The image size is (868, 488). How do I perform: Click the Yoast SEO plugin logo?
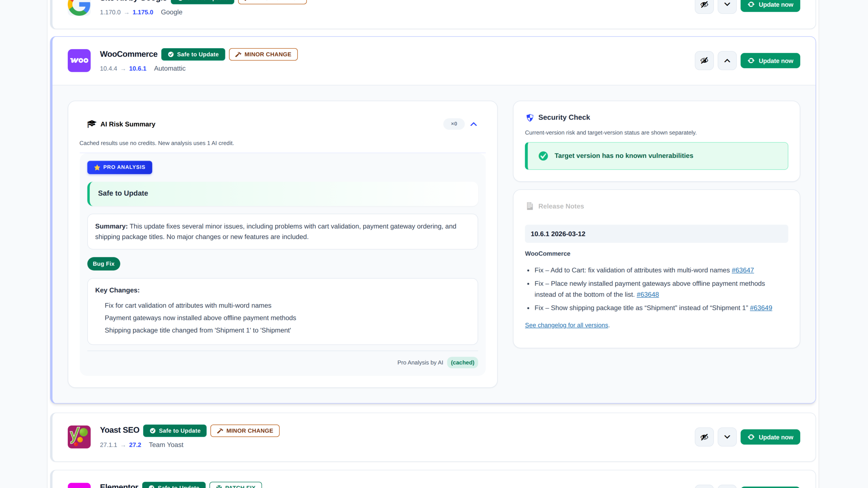pos(79,437)
